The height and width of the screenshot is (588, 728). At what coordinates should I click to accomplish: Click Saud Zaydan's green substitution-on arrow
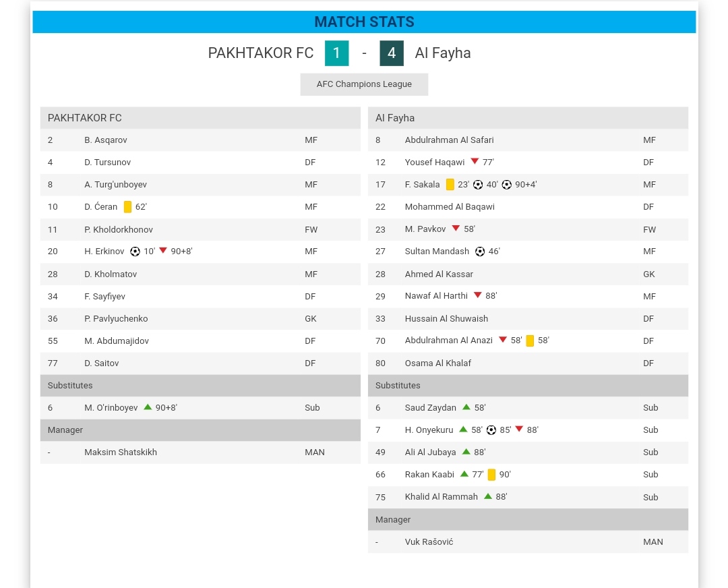coord(466,407)
